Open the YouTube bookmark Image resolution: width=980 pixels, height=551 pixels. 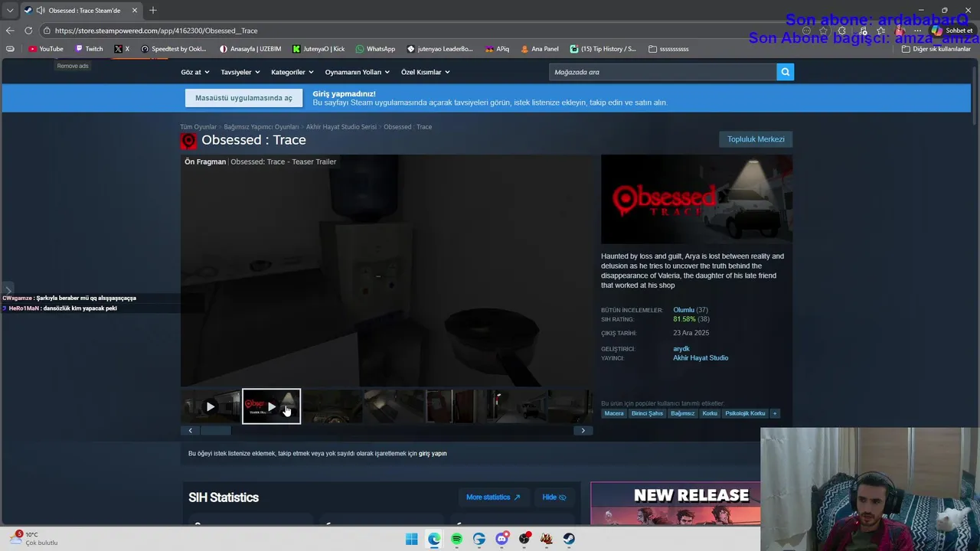[46, 49]
